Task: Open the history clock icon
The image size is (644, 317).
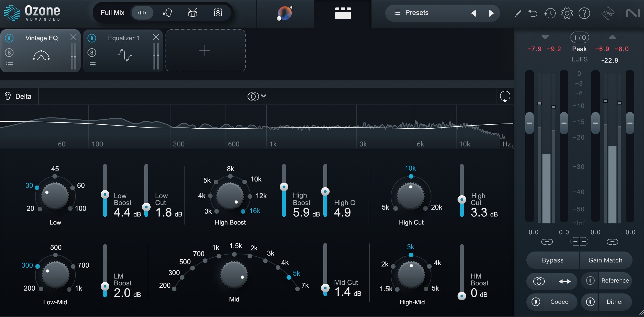Action: click(550, 13)
